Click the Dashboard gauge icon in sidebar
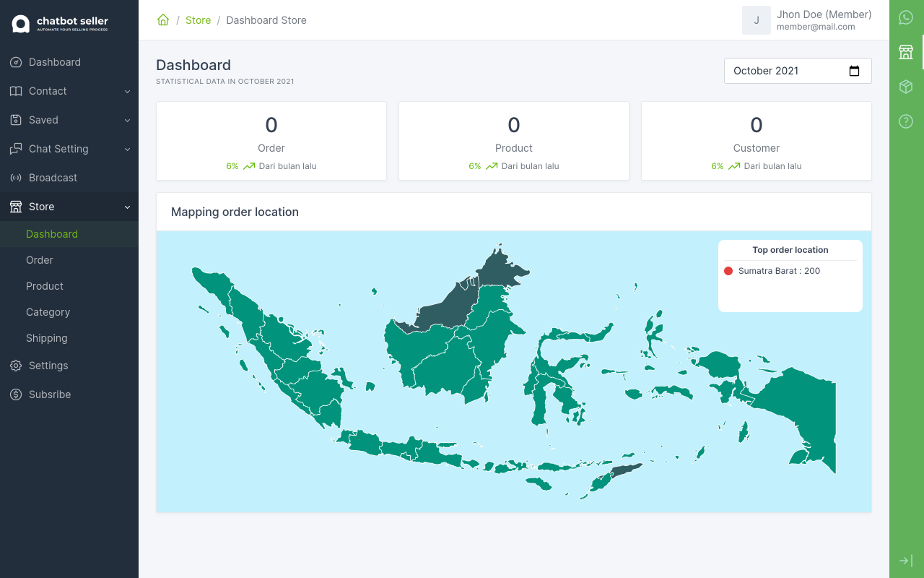924x578 pixels. coord(16,62)
